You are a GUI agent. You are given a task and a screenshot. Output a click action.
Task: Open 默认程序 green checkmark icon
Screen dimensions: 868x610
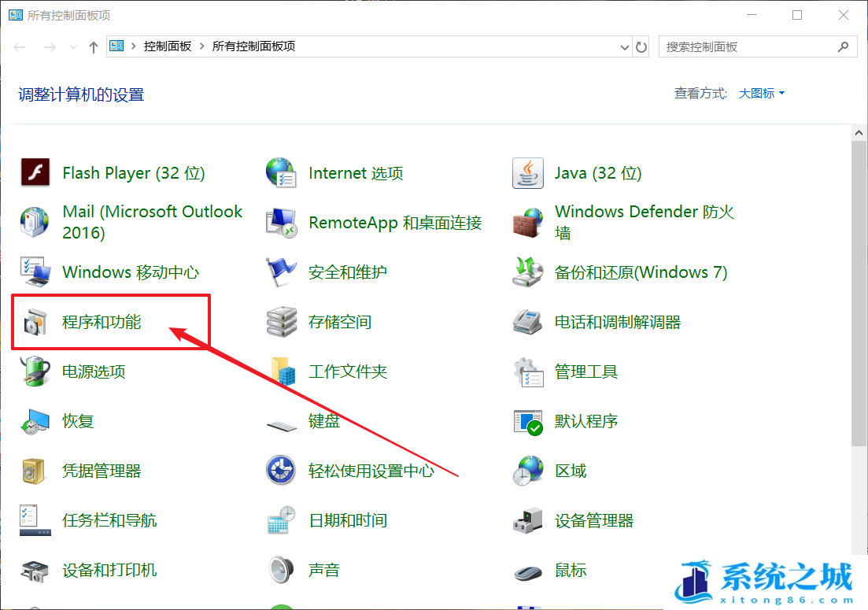527,422
